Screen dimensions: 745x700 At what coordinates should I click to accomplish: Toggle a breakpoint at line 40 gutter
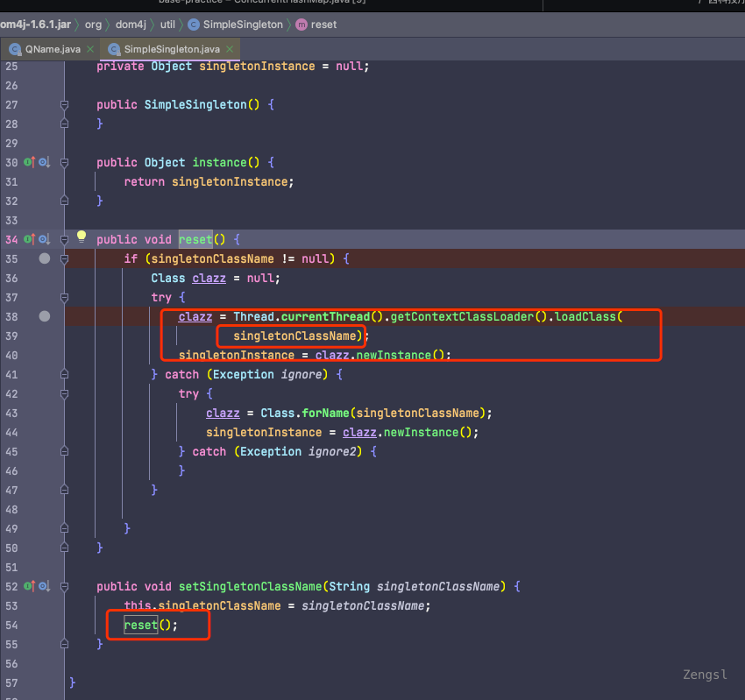point(44,355)
